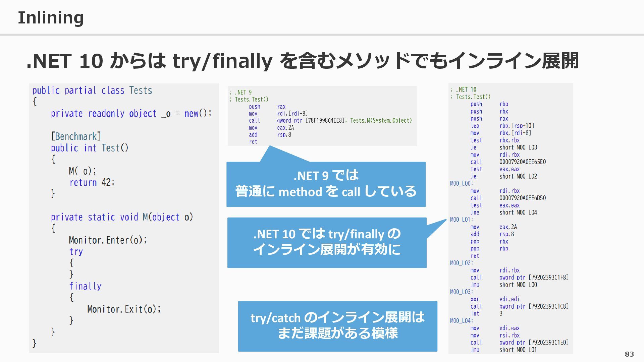Click the .NET 9 assembly listing
Viewport: 644px width, 362px height.
322,116
